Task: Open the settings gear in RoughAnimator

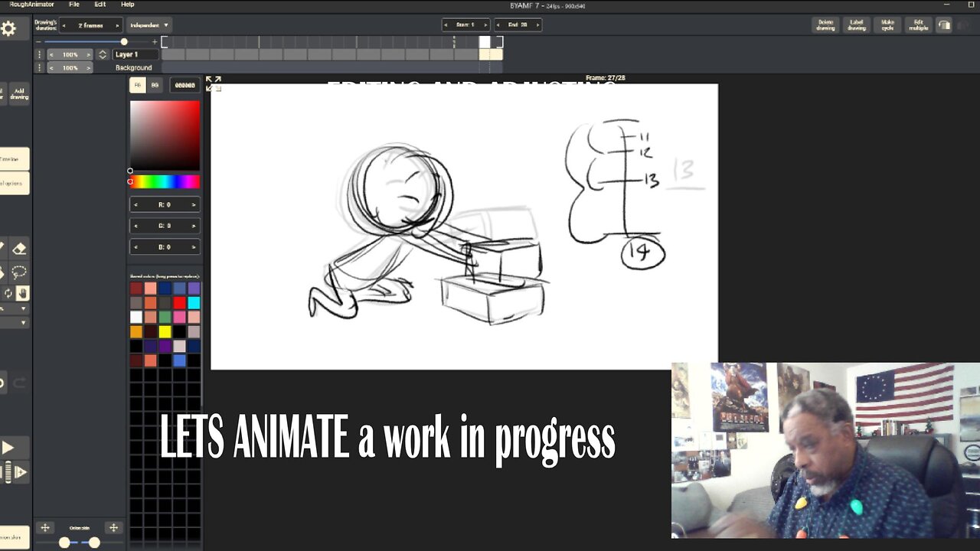Action: tap(8, 29)
